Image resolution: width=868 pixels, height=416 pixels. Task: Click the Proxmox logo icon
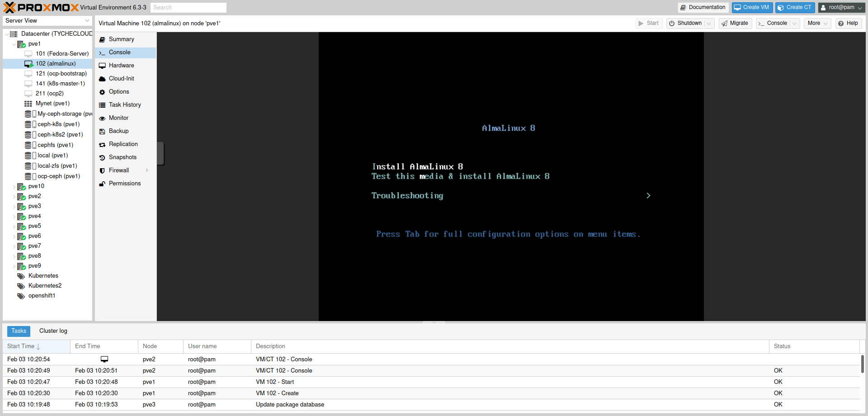[9, 7]
